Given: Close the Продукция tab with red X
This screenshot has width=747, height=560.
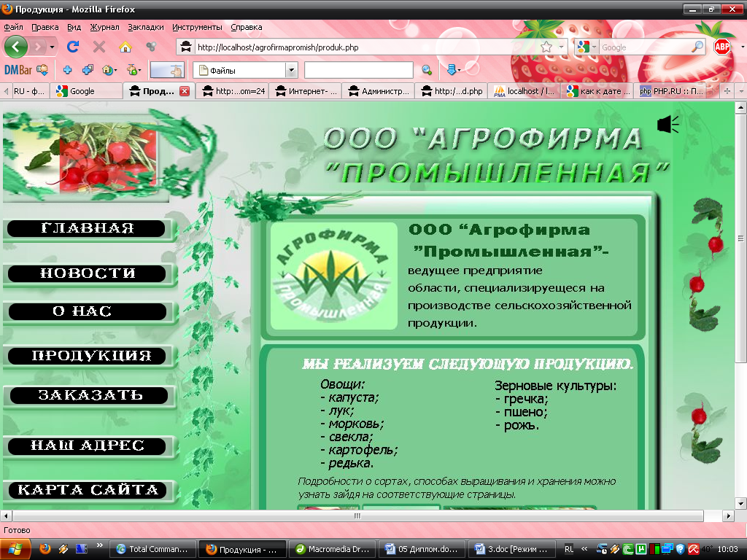Looking at the screenshot, I should coord(185,91).
